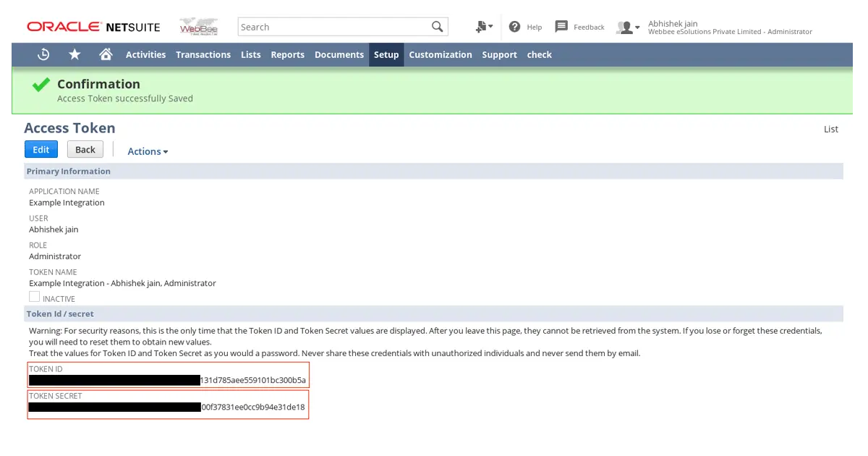This screenshot has width=868, height=456.
Task: Open Recent Records via the clock icon
Action: [43, 54]
